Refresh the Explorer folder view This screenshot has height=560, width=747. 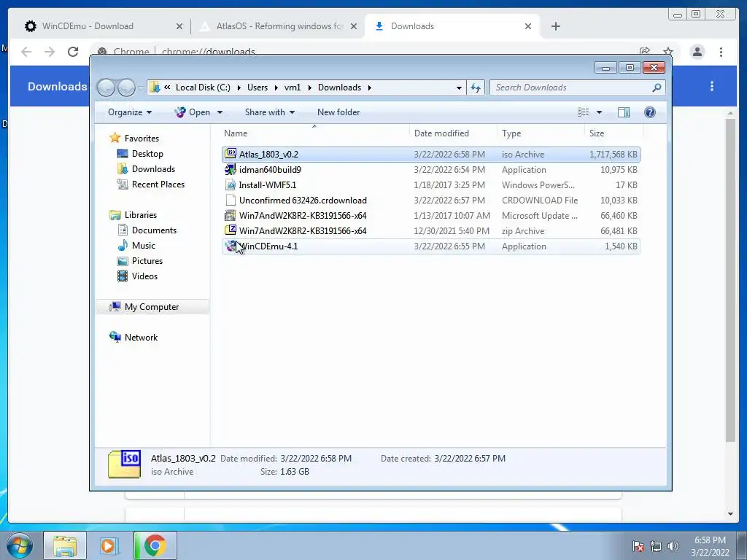click(476, 87)
